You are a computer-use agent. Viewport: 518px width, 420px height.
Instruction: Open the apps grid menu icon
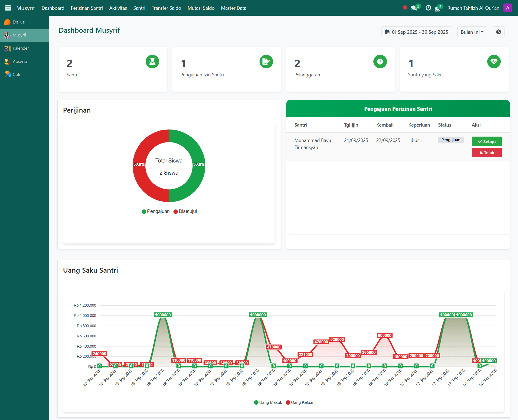pos(8,8)
